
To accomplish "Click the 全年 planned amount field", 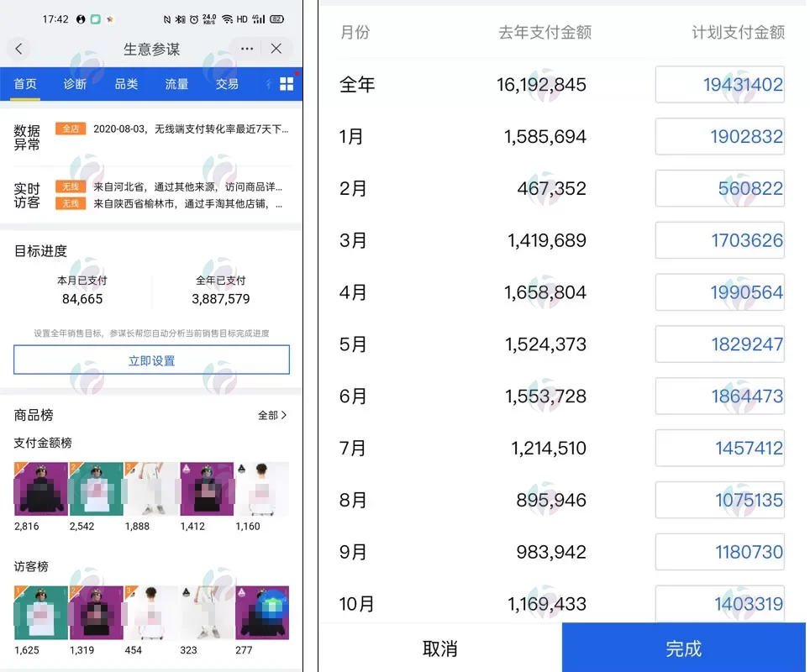I will coord(720,85).
